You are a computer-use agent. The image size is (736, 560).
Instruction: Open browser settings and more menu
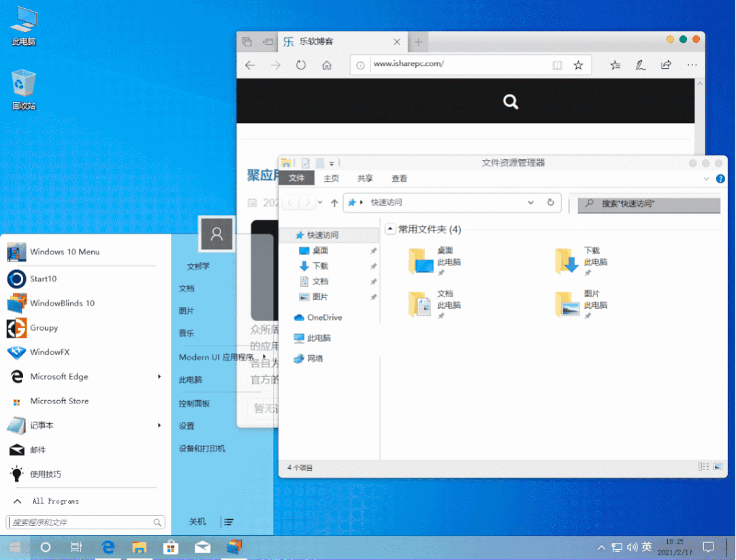692,65
